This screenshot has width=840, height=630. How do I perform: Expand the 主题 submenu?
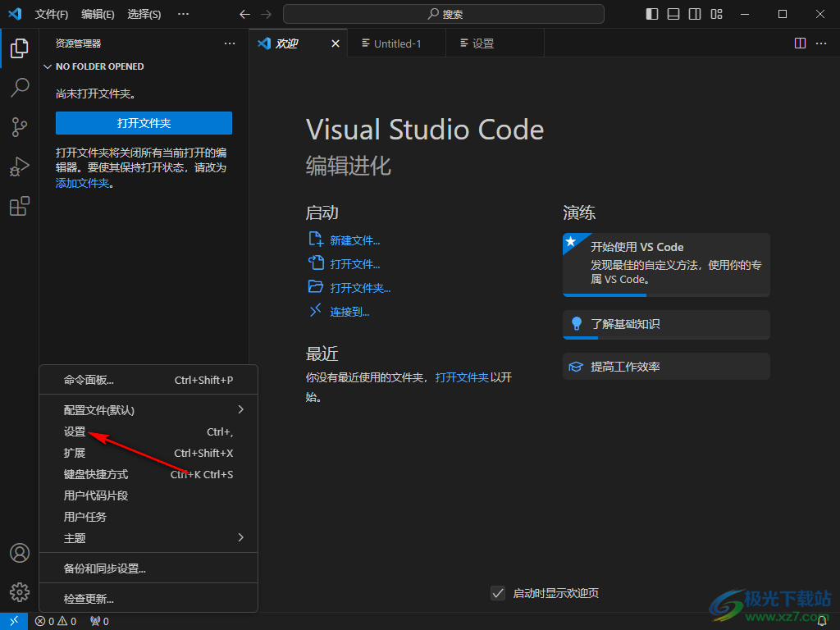pyautogui.click(x=148, y=538)
